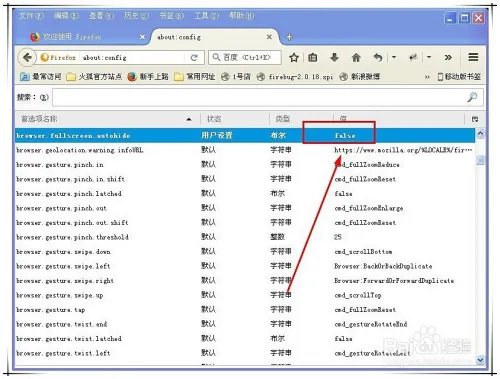Open the bookmarks list clipboard icon
500x379 pixels.
313,58
